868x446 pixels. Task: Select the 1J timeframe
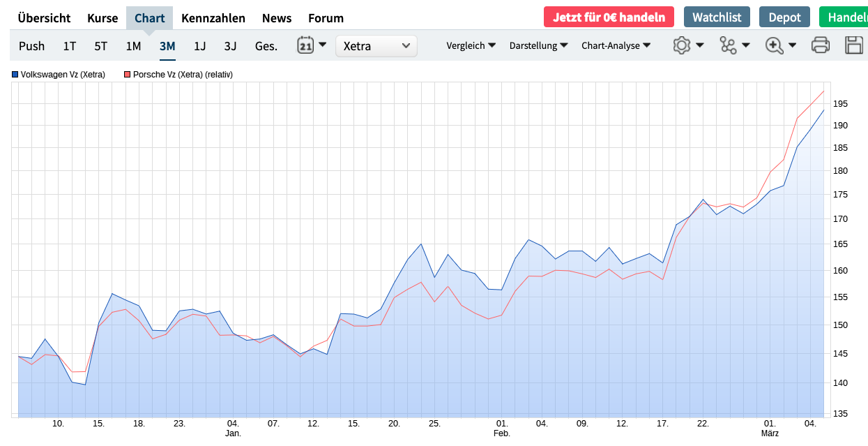[x=200, y=46]
